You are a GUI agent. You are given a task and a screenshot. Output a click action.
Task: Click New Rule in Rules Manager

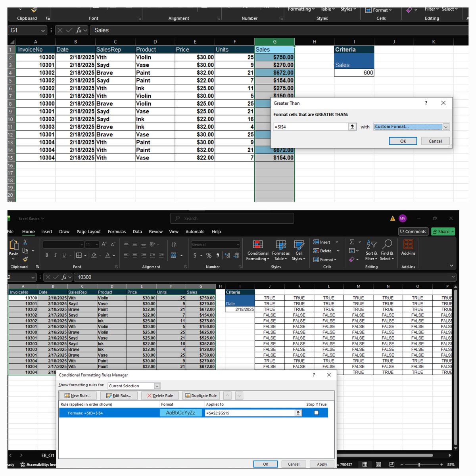[78, 395]
